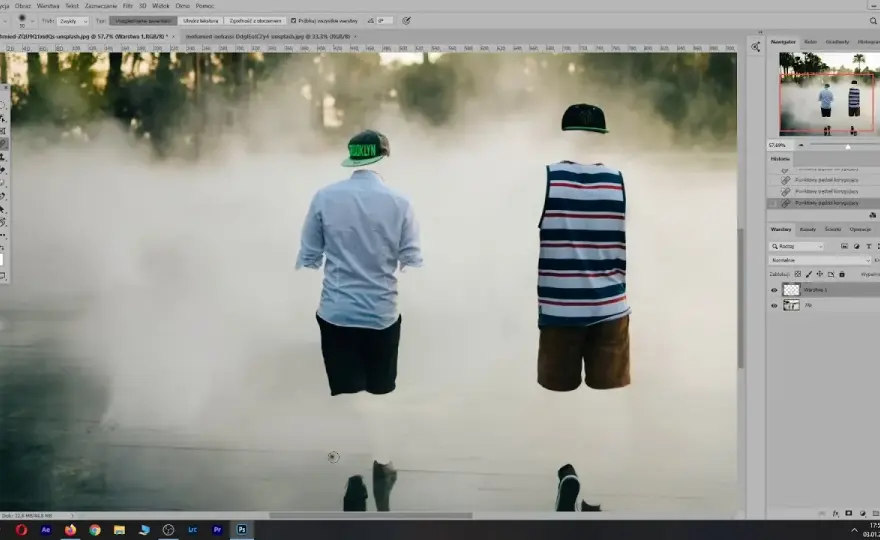Click the white foreground color swatch
880x540 pixels.
1,260
